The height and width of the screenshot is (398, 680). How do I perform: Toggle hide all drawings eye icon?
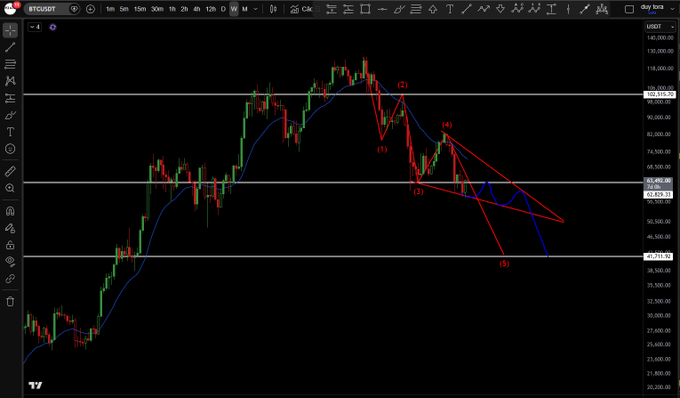10,261
